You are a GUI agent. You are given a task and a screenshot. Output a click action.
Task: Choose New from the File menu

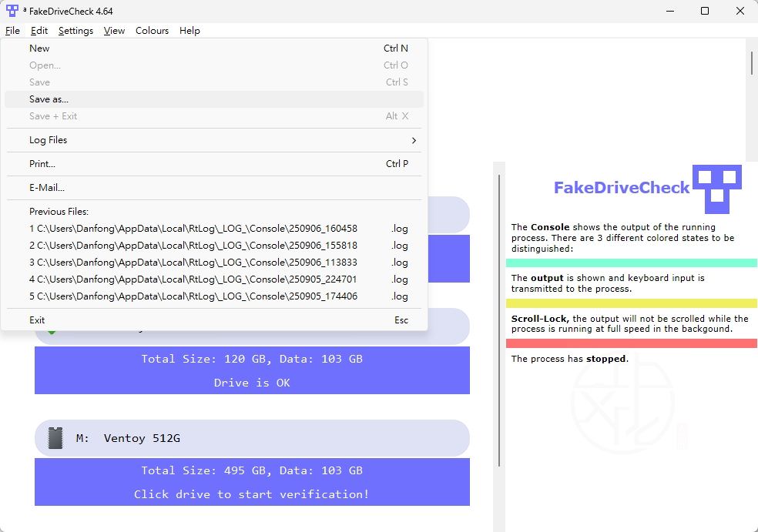[x=214, y=49]
